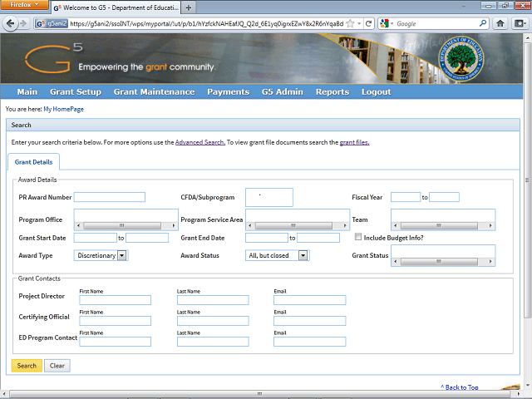Check the Include Budget Info checkbox
Viewport: 532px width, 399px height.
[358, 237]
